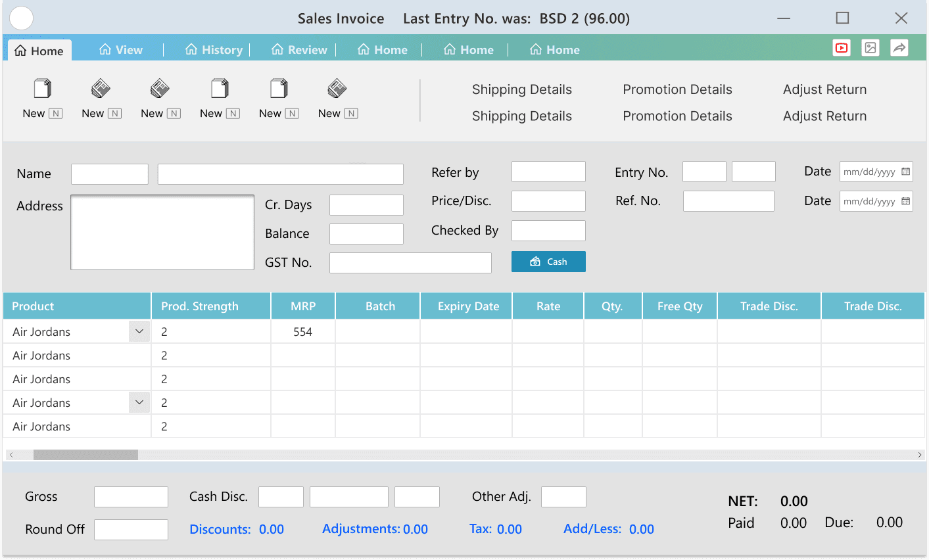Viewport: 929px width, 560px height.
Task: Click the first New document icon
Action: tap(43, 89)
